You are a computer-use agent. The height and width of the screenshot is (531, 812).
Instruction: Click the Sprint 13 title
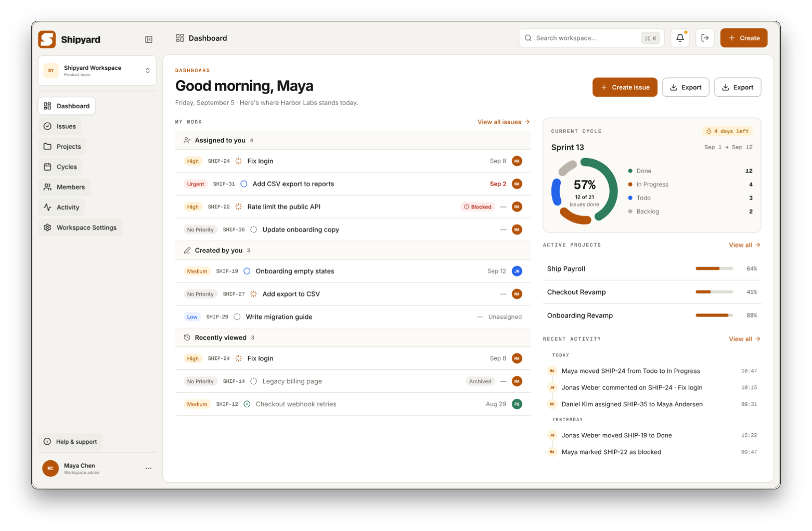[x=568, y=148]
